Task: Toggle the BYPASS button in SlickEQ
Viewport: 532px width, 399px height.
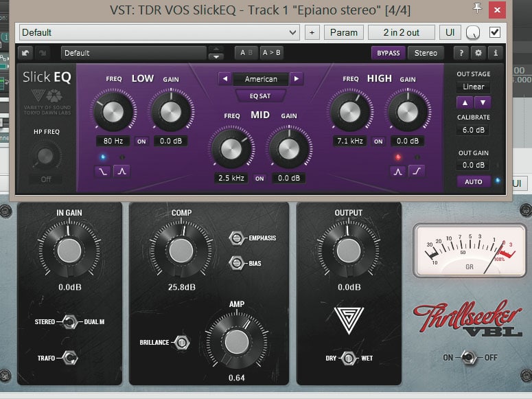Action: [389, 53]
